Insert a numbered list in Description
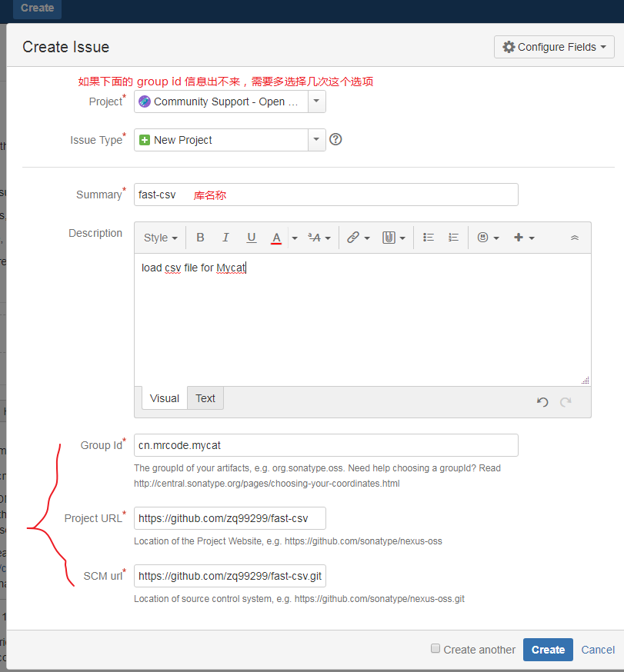Viewport: 624px width, 672px height. click(x=453, y=238)
